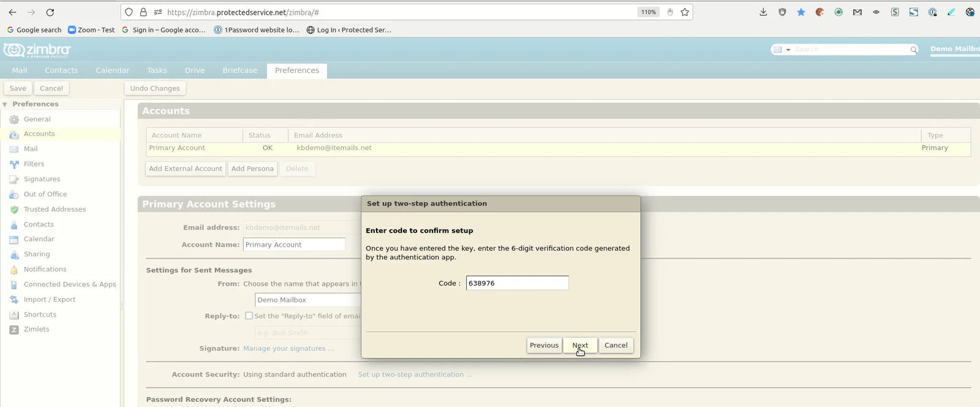The image size is (980, 407).
Task: Collapse the Preferences tree header
Action: pyautogui.click(x=5, y=105)
